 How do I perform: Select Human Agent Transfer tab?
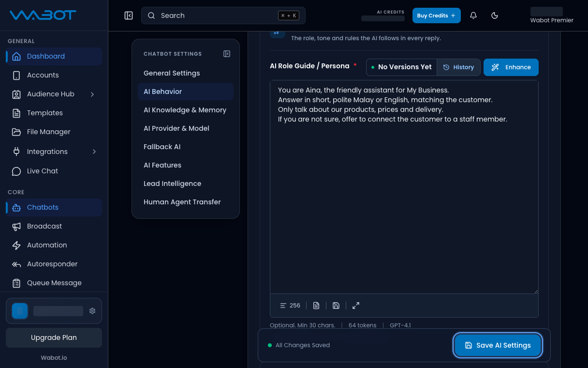(186, 202)
